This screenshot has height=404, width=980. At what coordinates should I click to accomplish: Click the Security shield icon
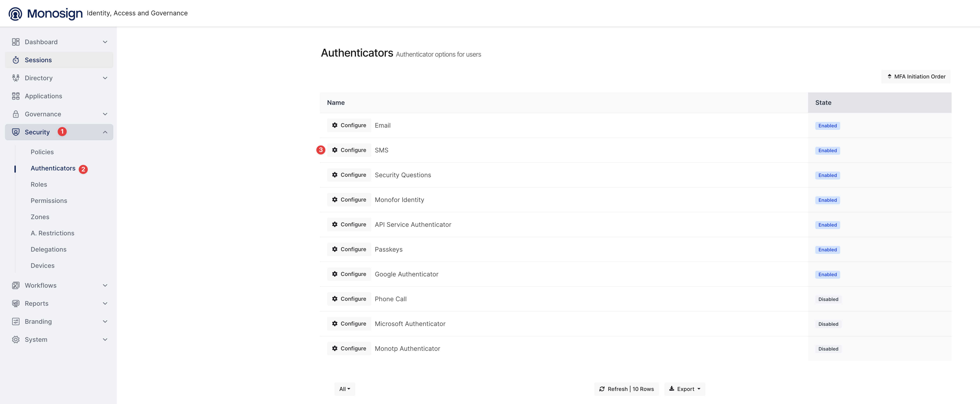(16, 132)
